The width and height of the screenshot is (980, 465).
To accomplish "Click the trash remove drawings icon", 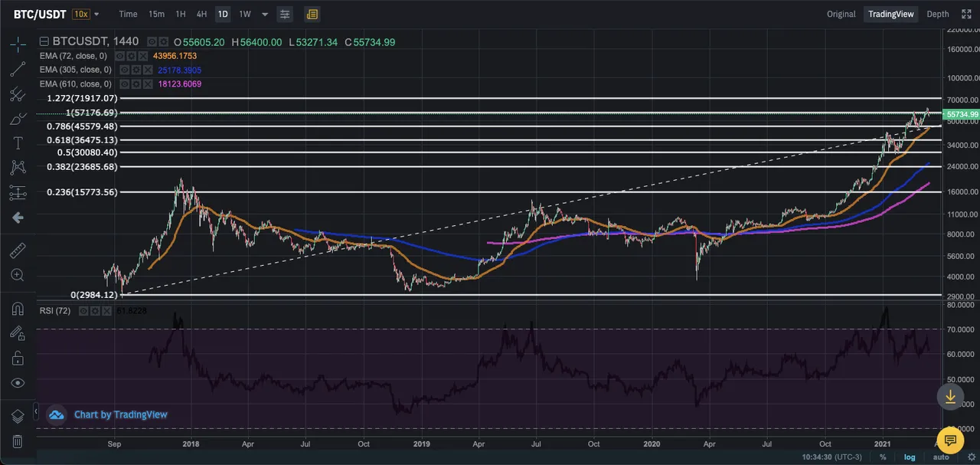I will pyautogui.click(x=18, y=441).
